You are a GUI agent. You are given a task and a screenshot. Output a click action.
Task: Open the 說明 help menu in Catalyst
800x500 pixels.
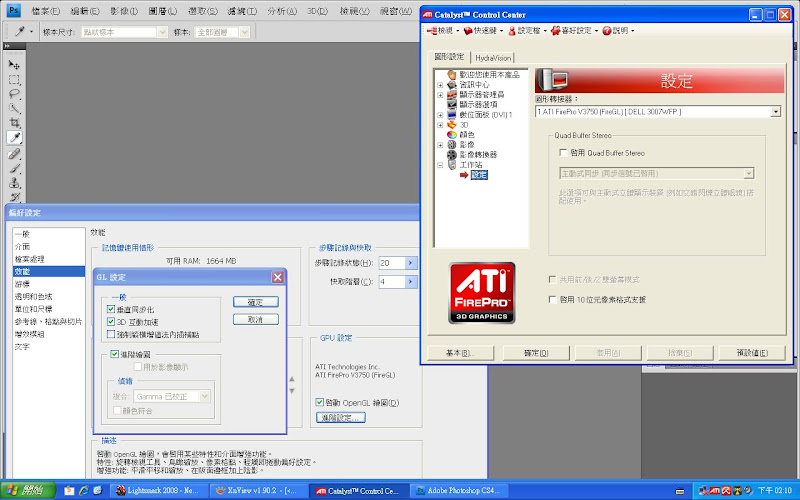[x=618, y=31]
